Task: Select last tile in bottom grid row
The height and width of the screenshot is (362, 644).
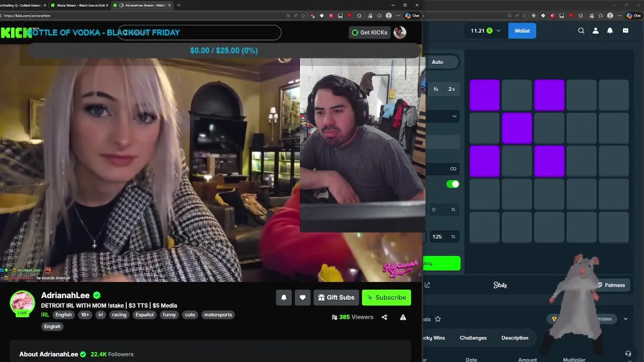Action: [613, 227]
